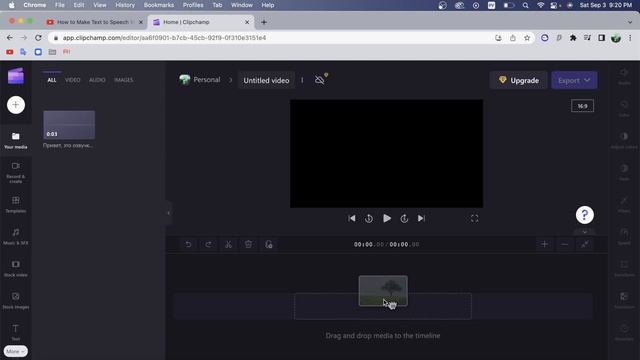640x360 pixels.
Task: Open the Apple menu
Action: [11, 5]
